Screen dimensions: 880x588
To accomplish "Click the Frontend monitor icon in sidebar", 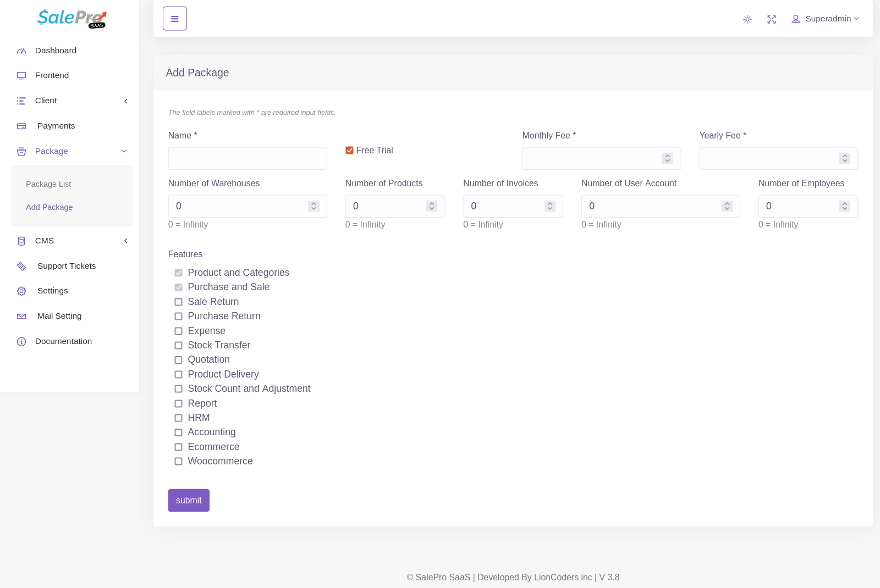I will coord(21,76).
